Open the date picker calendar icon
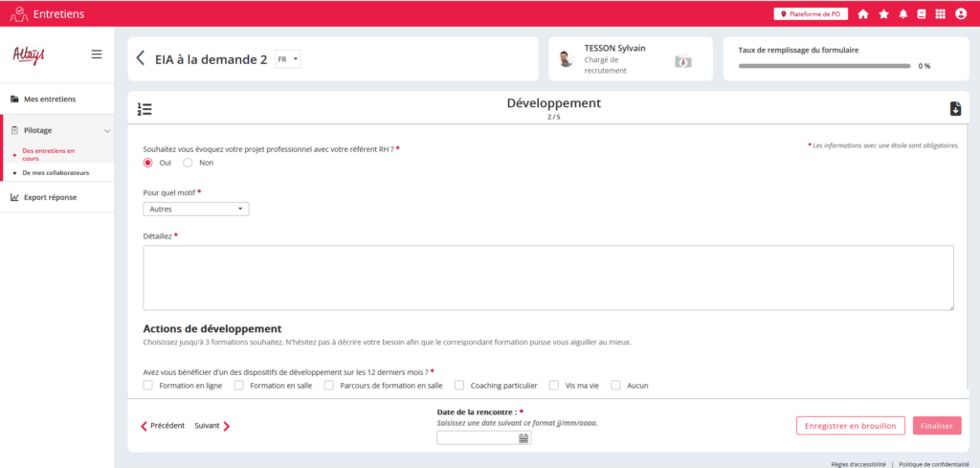 pos(523,438)
